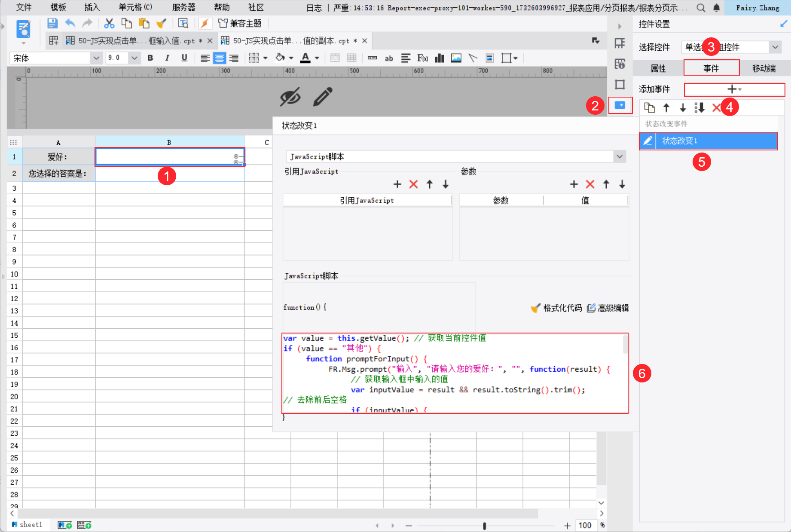Click the insert image icon
The width and height of the screenshot is (791, 532).
tap(456, 58)
